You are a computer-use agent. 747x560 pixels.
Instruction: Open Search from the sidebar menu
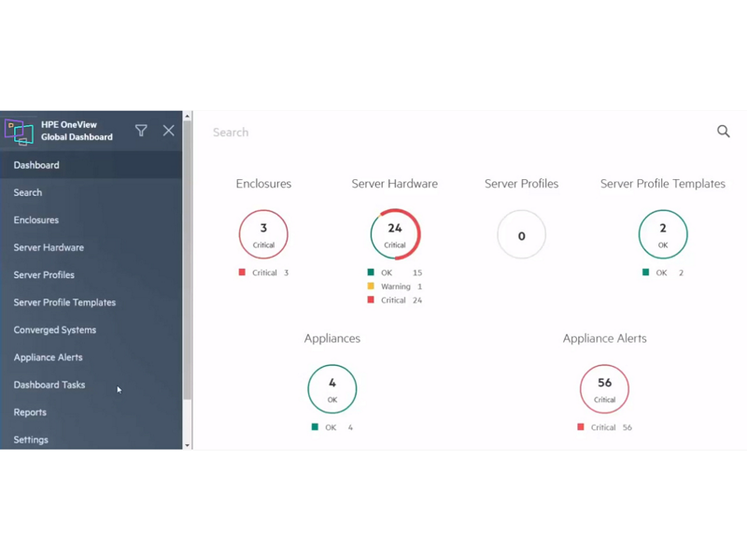click(91, 193)
